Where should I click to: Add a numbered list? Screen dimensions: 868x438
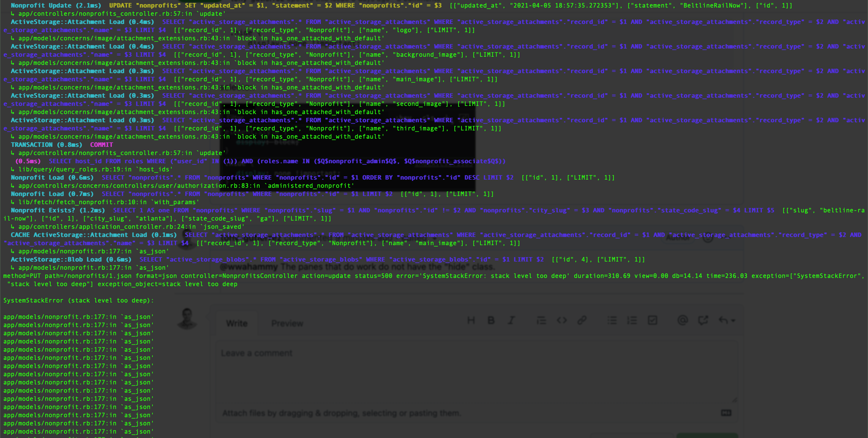pyautogui.click(x=632, y=320)
